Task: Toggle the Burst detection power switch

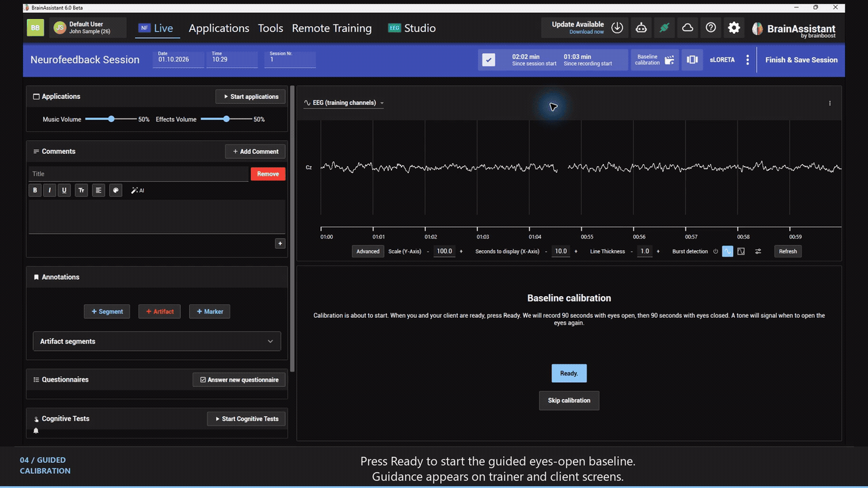Action: (715, 251)
